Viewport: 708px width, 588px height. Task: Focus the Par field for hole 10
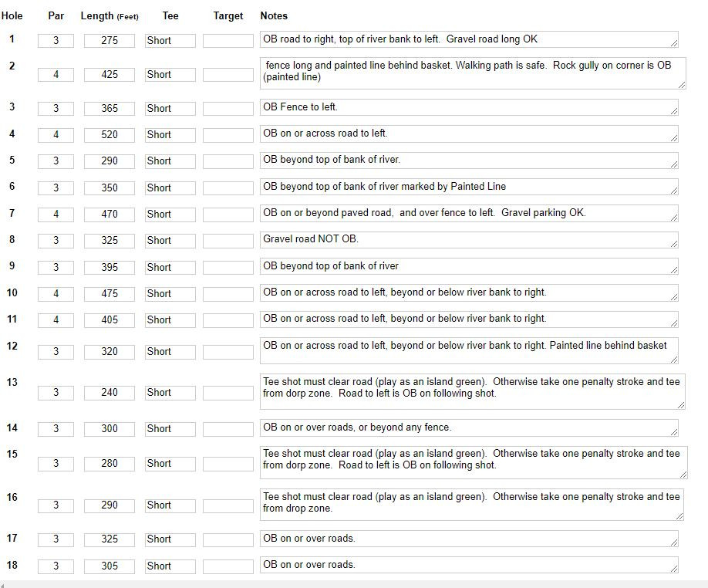point(56,294)
